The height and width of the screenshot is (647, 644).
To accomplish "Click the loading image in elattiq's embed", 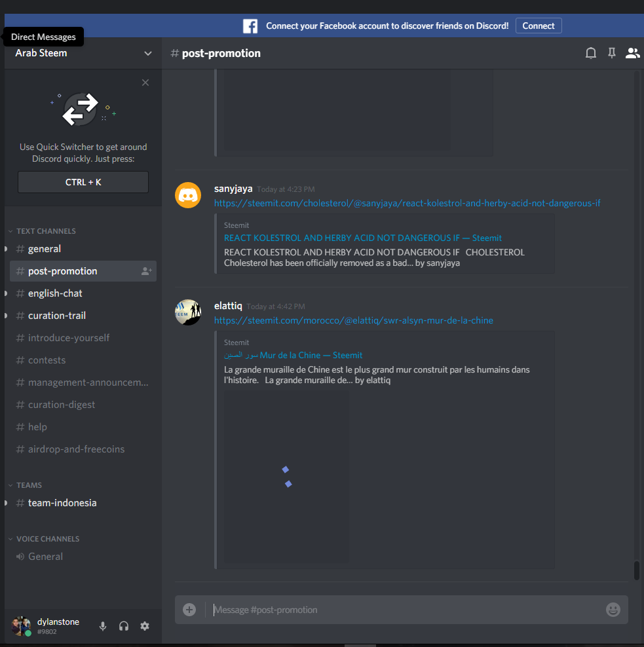I will [x=286, y=477].
